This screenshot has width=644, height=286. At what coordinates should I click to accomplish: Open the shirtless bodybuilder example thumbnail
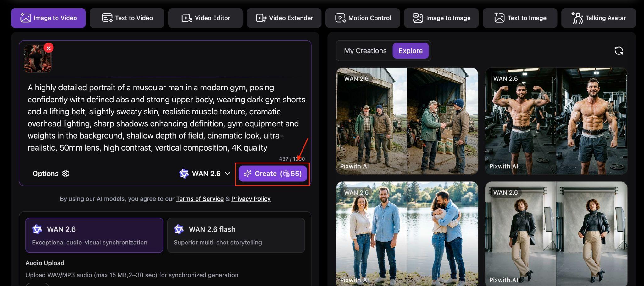(x=556, y=121)
